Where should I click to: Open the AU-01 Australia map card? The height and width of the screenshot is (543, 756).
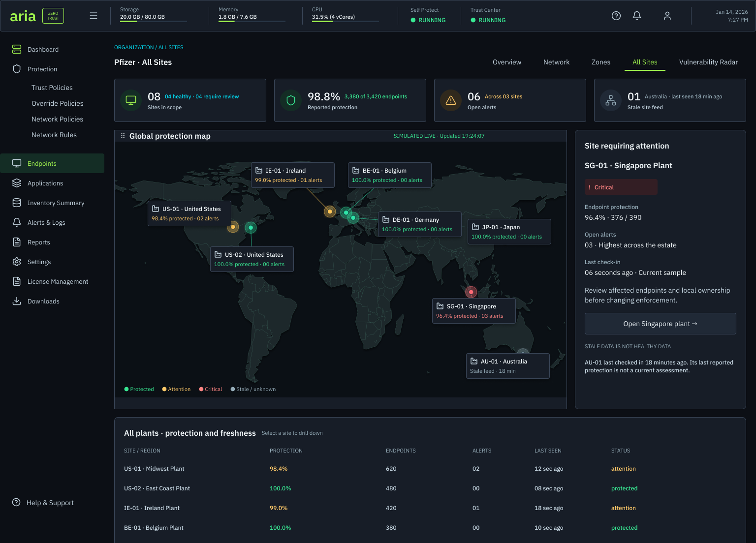click(508, 366)
